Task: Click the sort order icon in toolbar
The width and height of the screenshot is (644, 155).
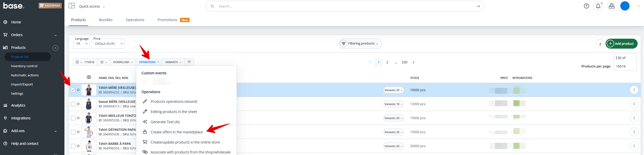Action: coord(189,62)
